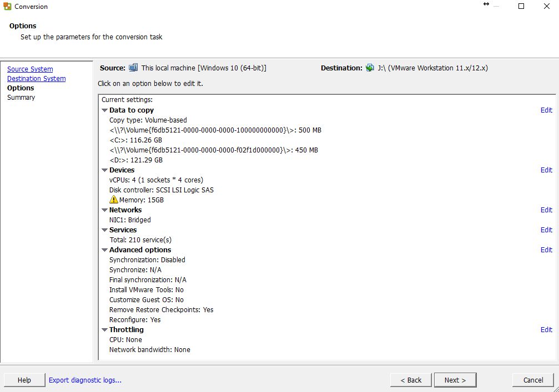The height and width of the screenshot is (392, 559).
Task: Select the D: 121.29 GB entry
Action: [136, 160]
